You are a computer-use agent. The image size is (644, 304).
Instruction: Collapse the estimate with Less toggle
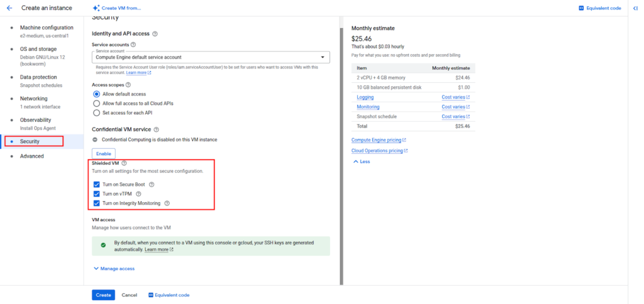click(362, 161)
